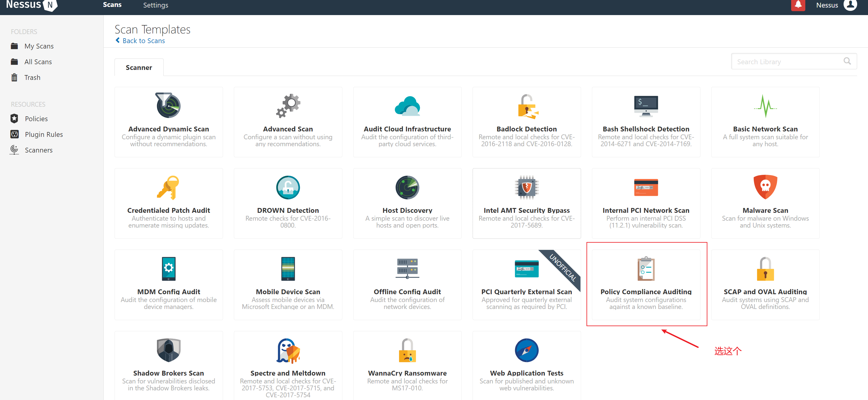This screenshot has height=400, width=868.
Task: Open the Scans top menu
Action: pyautogui.click(x=112, y=5)
